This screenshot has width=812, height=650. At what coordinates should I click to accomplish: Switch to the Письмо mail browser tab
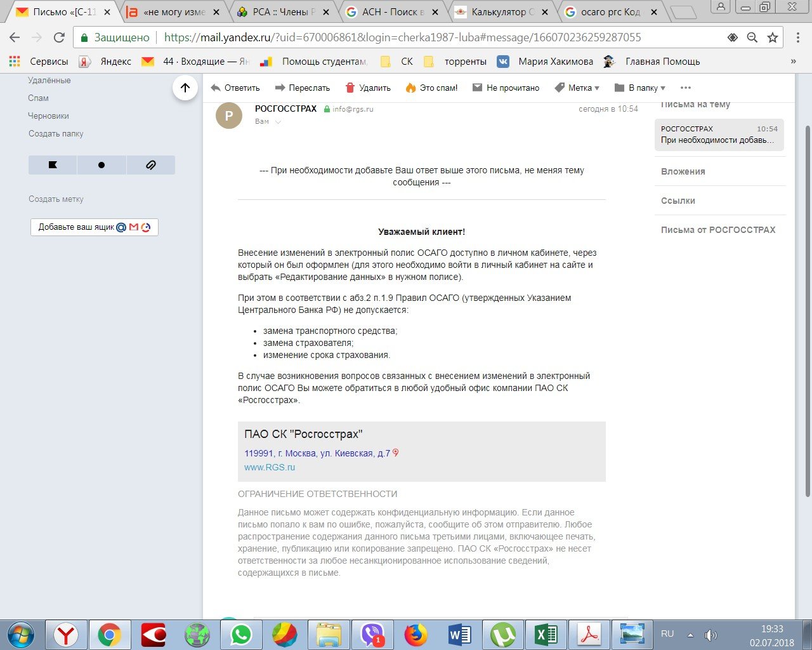[63, 12]
